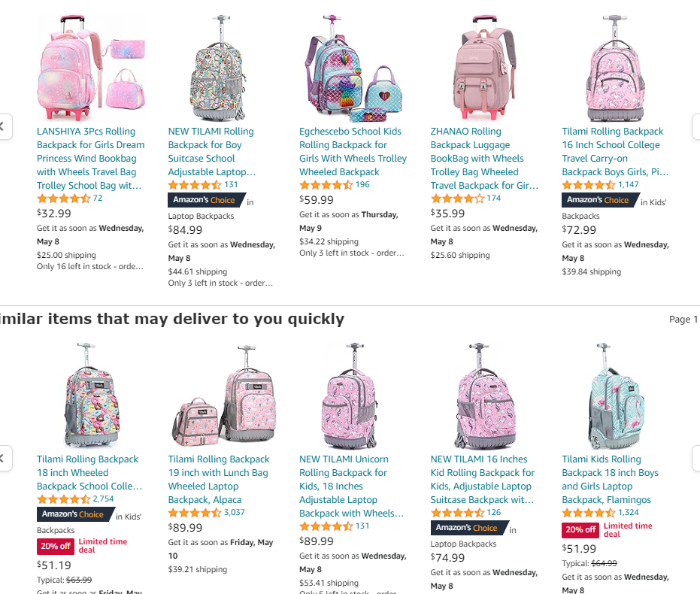Click next arrow on similar items carousel
700x594 pixels.
point(696,458)
